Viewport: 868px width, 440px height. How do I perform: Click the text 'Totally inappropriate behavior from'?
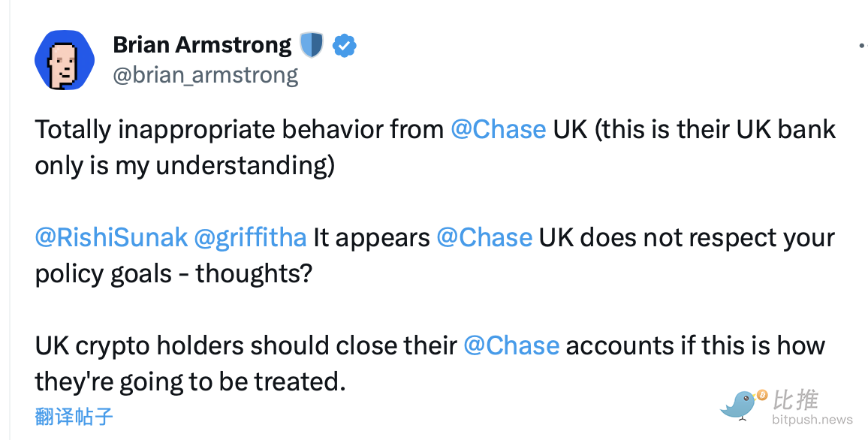click(x=240, y=129)
